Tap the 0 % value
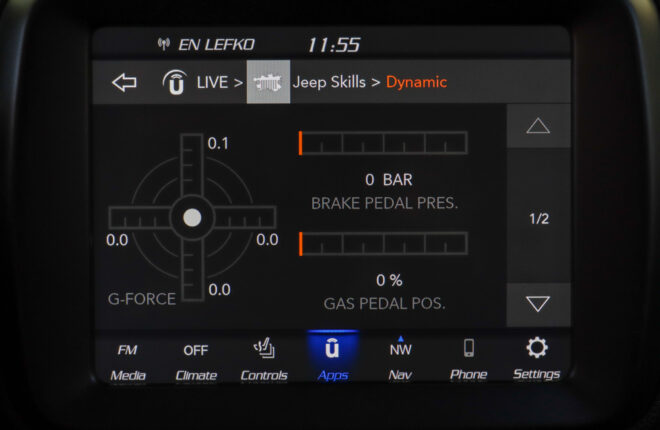 [389, 280]
